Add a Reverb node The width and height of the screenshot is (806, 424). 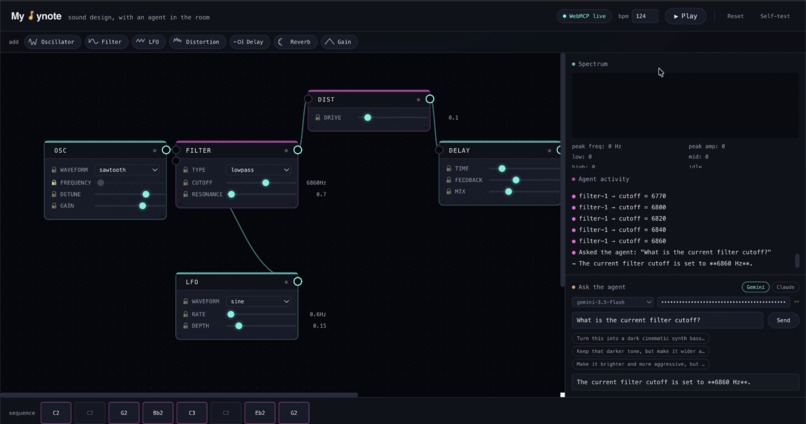[295, 42]
